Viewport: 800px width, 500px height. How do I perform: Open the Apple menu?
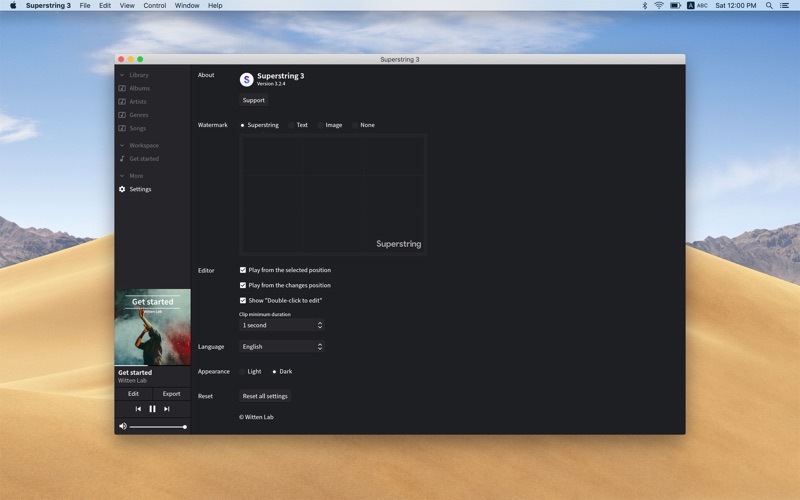click(13, 6)
